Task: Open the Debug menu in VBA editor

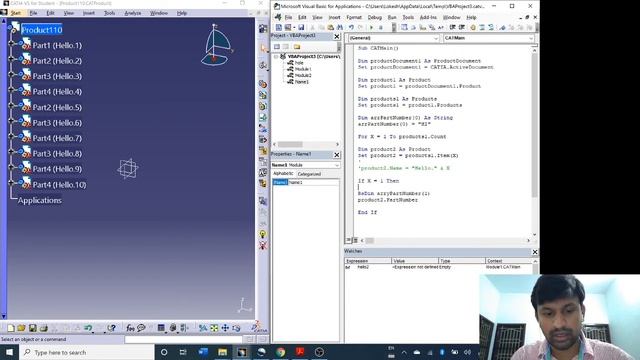Action: pyautogui.click(x=374, y=18)
